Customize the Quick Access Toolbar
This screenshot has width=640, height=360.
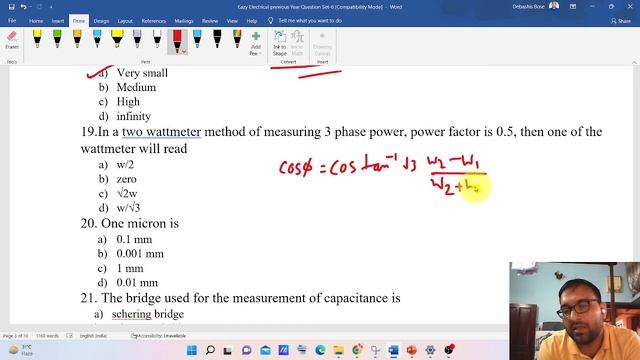[x=51, y=7]
